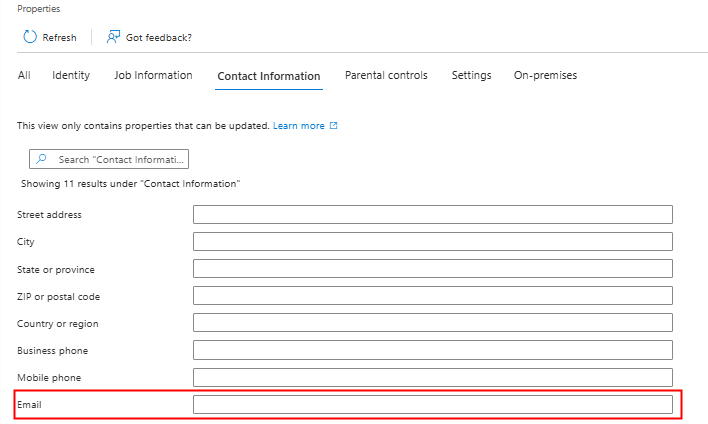
Task: Go to the Parental controls tab
Action: click(386, 76)
